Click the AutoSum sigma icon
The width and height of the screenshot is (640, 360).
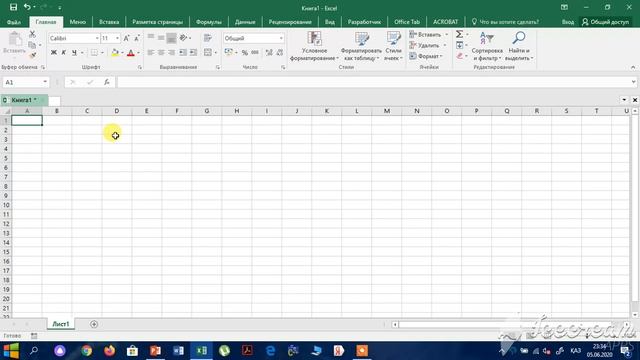coord(459,34)
